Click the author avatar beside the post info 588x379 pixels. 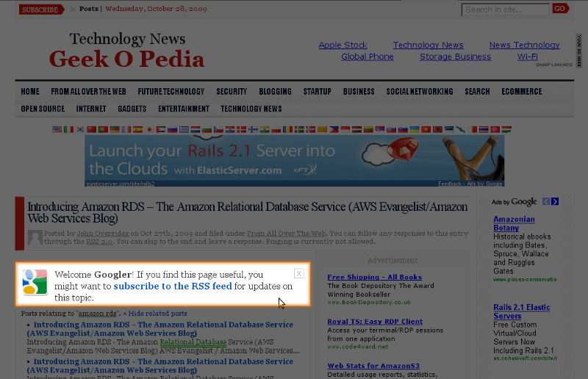click(x=35, y=237)
